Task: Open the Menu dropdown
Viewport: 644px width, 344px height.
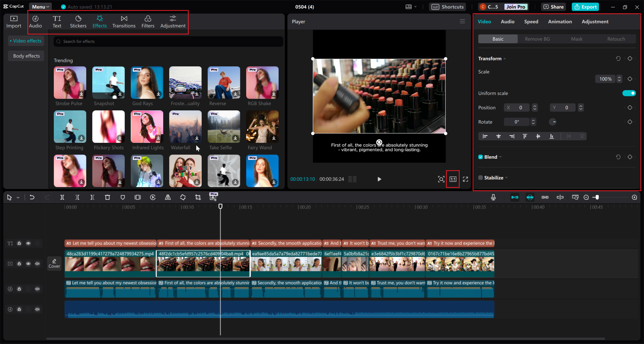Action: (x=40, y=7)
